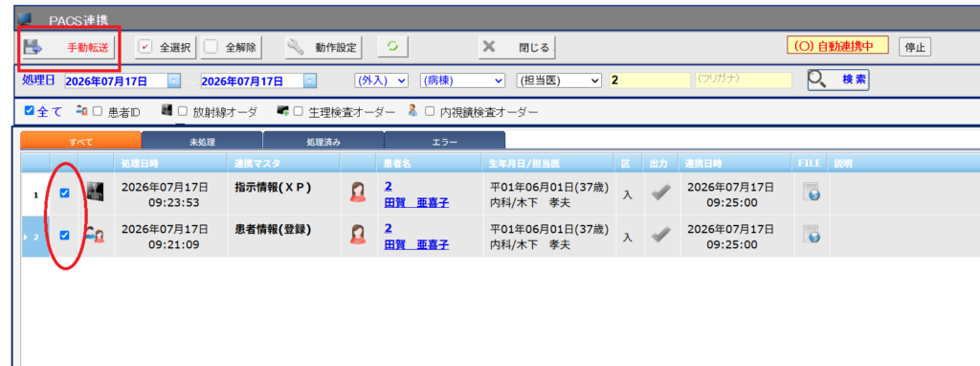Click the X-ray order icon in row 1
The image size is (980, 366).
coord(95,193)
